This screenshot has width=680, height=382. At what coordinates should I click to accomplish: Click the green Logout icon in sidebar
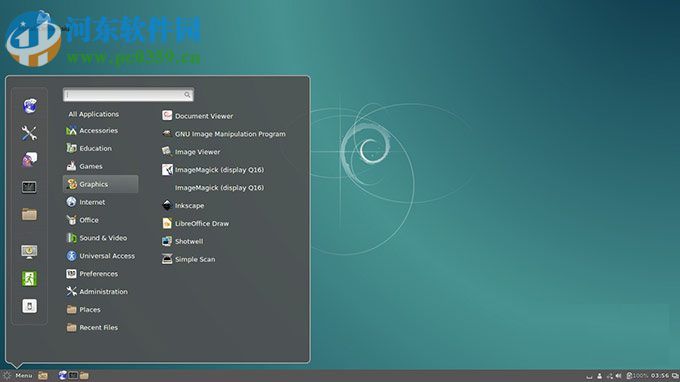pos(29,278)
